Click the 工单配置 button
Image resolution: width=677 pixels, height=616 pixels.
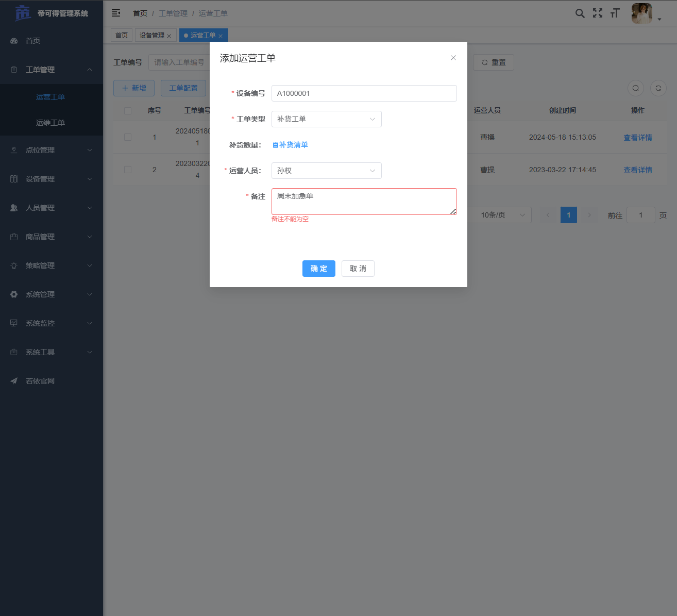tap(183, 88)
